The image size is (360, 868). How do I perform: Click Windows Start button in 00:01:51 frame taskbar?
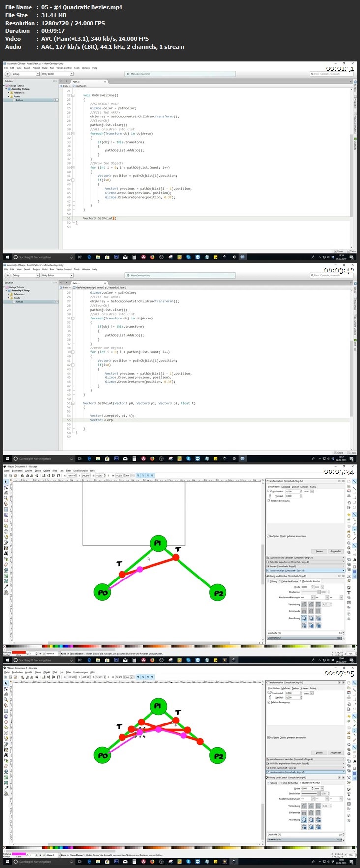coord(7,257)
